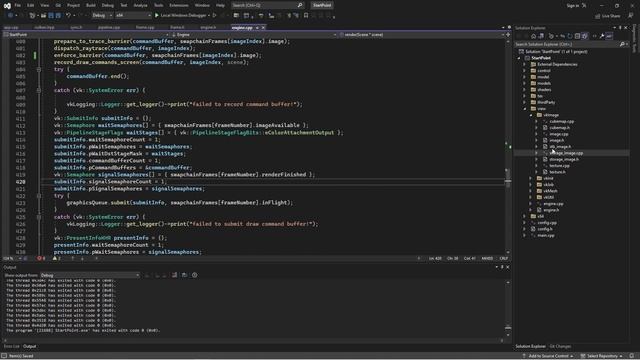Toggle word wrap in Output panel toolbar
Viewport: 640px width, 360px height.
184,275
